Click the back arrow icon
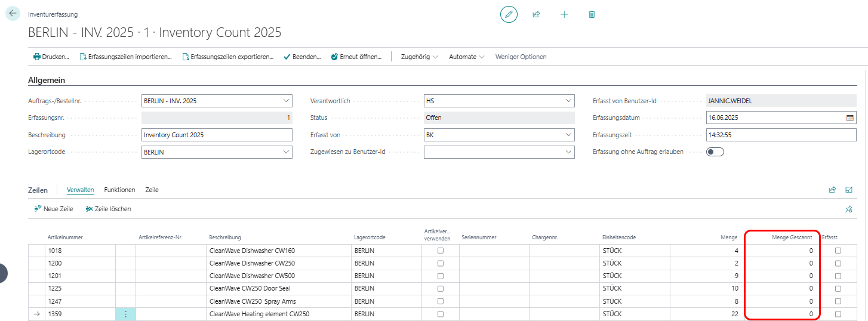Image resolution: width=868 pixels, height=321 pixels. [x=13, y=13]
